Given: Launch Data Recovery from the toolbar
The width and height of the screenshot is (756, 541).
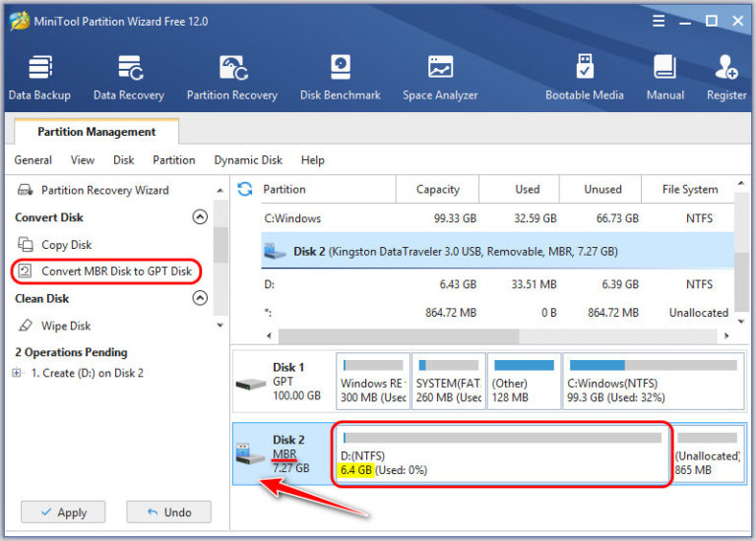Looking at the screenshot, I should pyautogui.click(x=128, y=77).
